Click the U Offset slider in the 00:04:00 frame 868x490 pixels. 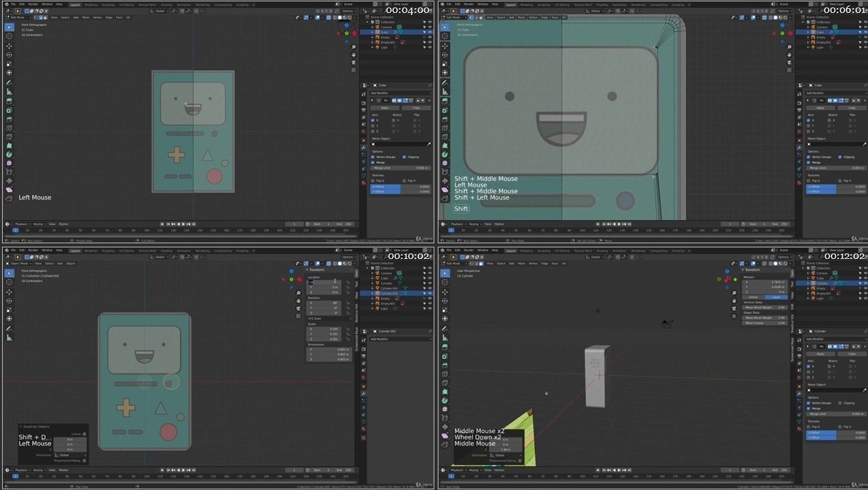click(x=401, y=186)
